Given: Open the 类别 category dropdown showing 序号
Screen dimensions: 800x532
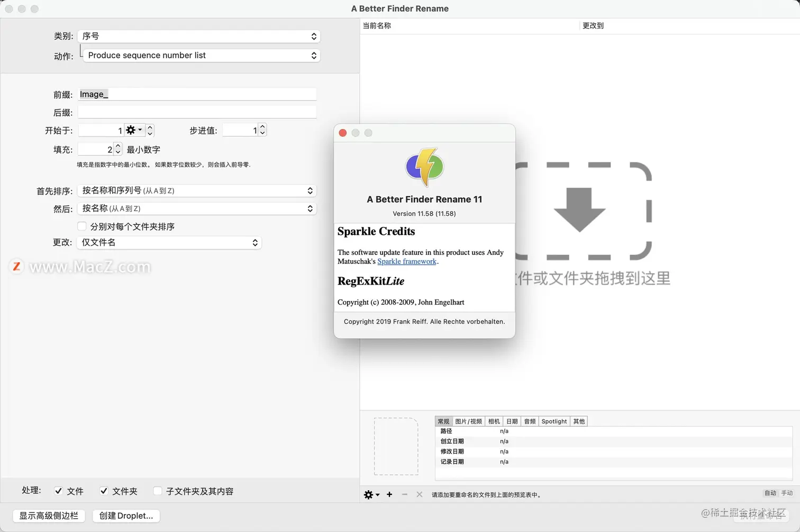Looking at the screenshot, I should [x=199, y=36].
